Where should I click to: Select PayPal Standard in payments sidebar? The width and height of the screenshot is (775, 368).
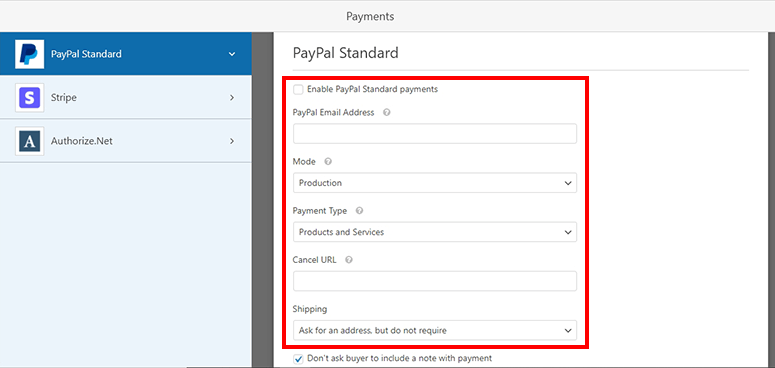click(x=126, y=54)
